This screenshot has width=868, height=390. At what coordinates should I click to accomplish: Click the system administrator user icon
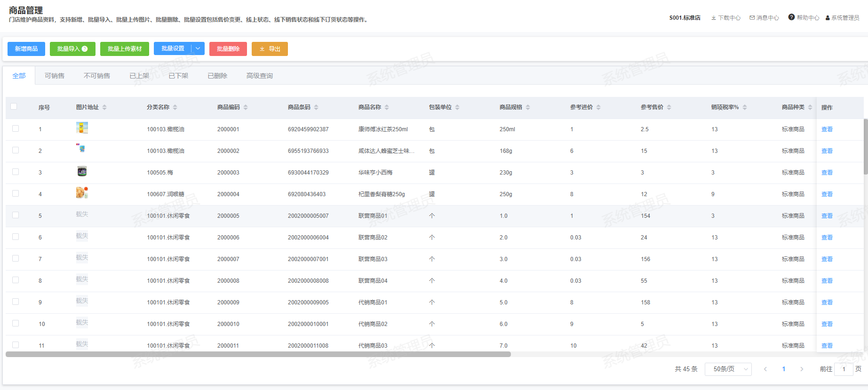click(x=828, y=18)
